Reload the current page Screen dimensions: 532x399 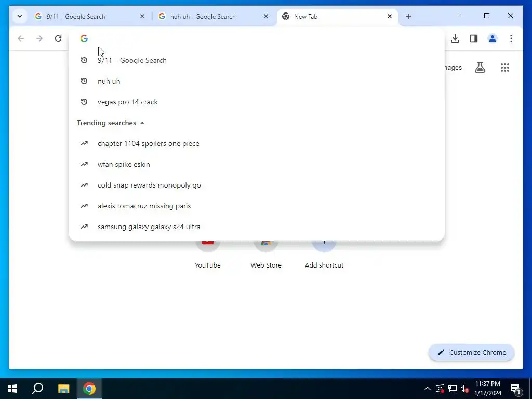pos(58,38)
